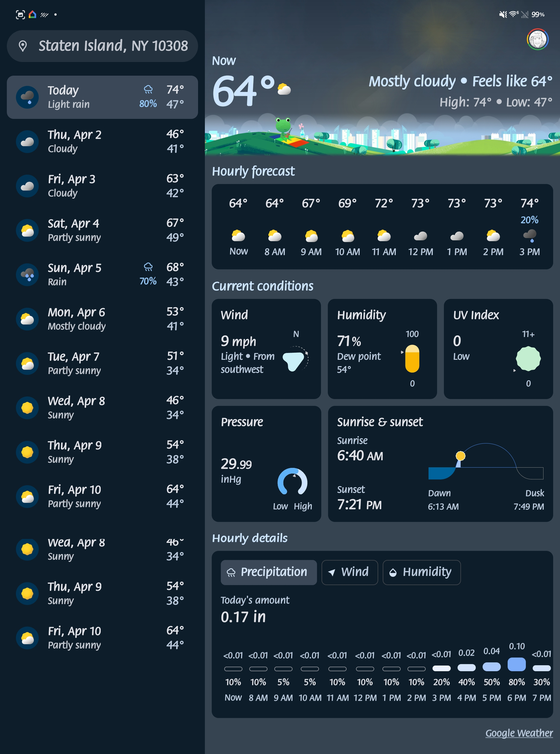This screenshot has height=754, width=560.
Task: Tap the 3 PM rain cloud icon
Action: point(529,235)
